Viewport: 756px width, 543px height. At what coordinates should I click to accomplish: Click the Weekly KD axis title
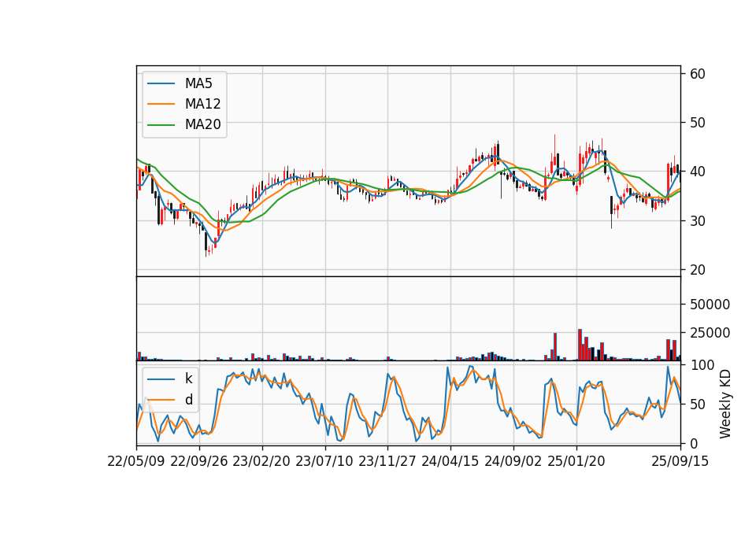pos(725,404)
